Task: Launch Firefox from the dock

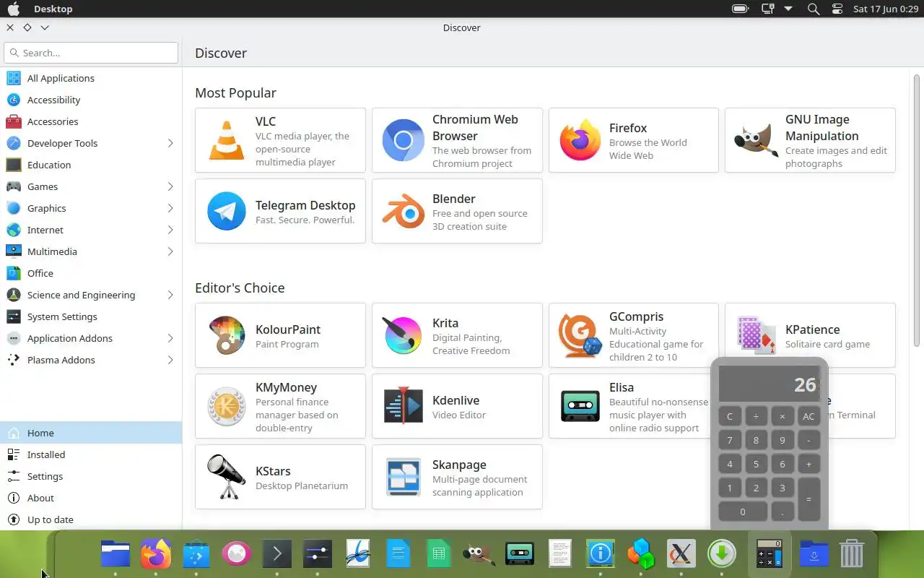Action: click(156, 554)
